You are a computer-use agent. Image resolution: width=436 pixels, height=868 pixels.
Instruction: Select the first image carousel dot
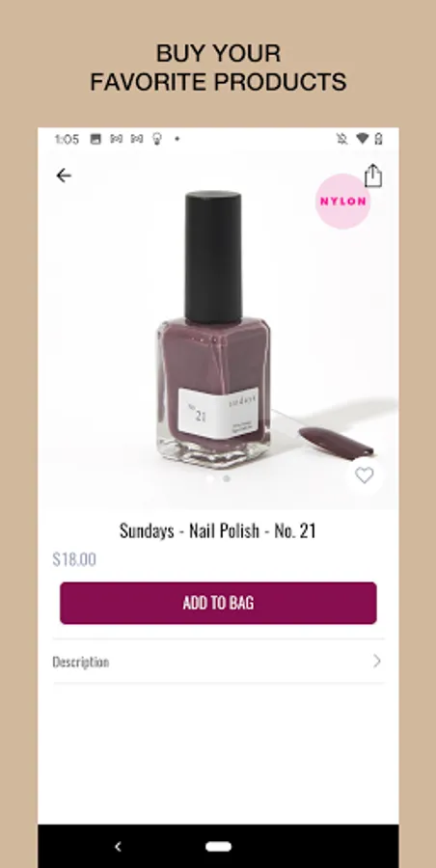pyautogui.click(x=210, y=478)
